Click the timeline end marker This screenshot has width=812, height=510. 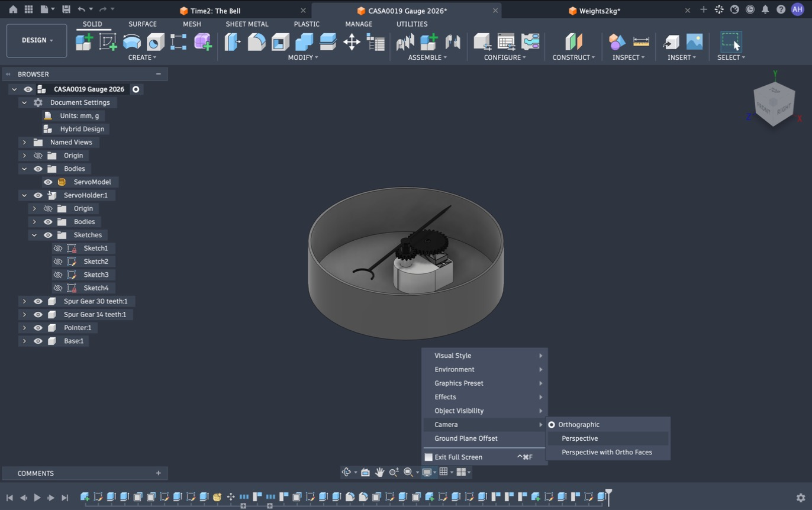point(608,497)
